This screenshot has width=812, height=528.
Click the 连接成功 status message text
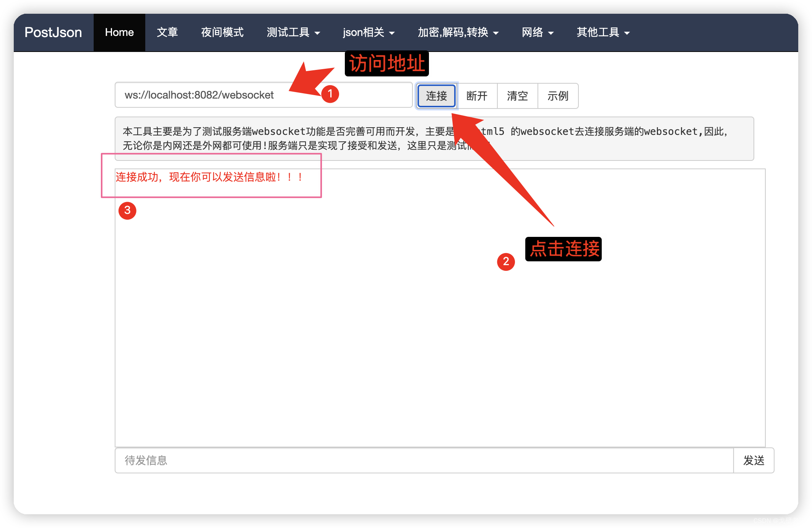pos(209,177)
